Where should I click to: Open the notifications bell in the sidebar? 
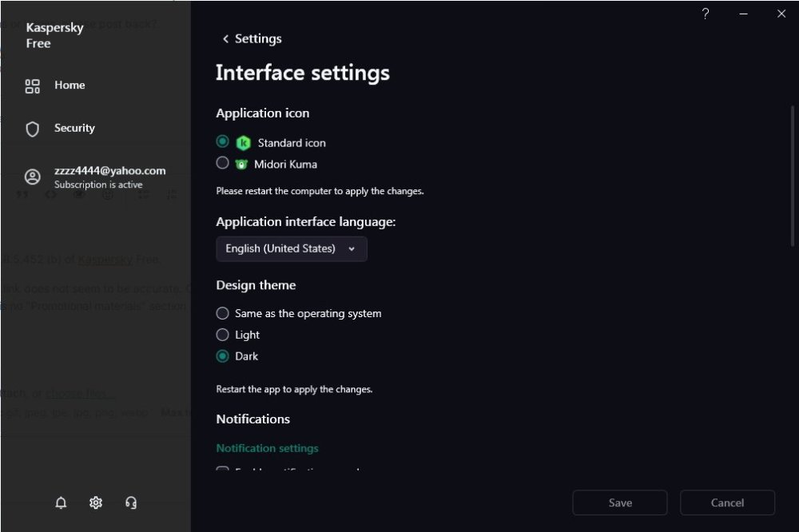click(x=61, y=503)
